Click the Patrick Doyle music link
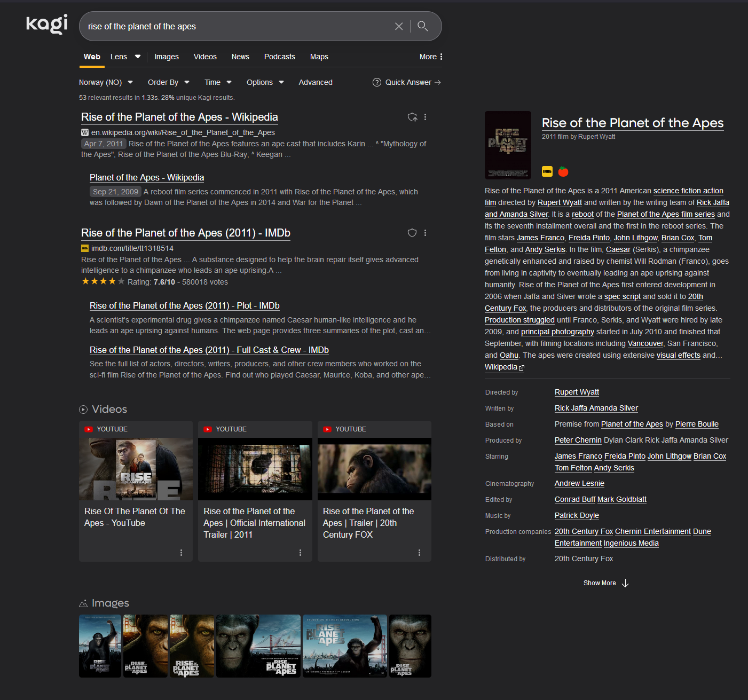The image size is (748, 700). [577, 515]
